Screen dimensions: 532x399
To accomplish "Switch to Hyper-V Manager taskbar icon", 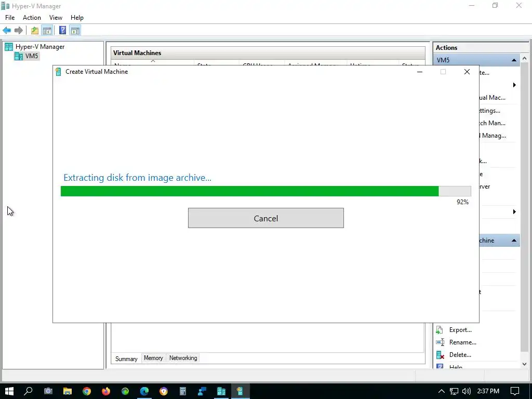I will 221,391.
